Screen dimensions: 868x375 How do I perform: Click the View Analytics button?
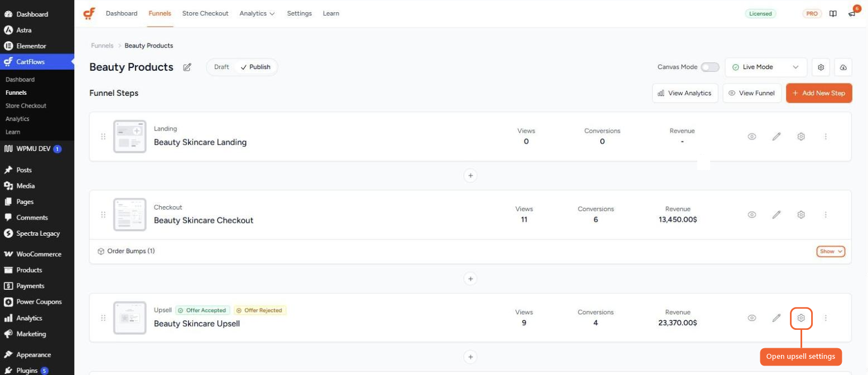(x=685, y=93)
